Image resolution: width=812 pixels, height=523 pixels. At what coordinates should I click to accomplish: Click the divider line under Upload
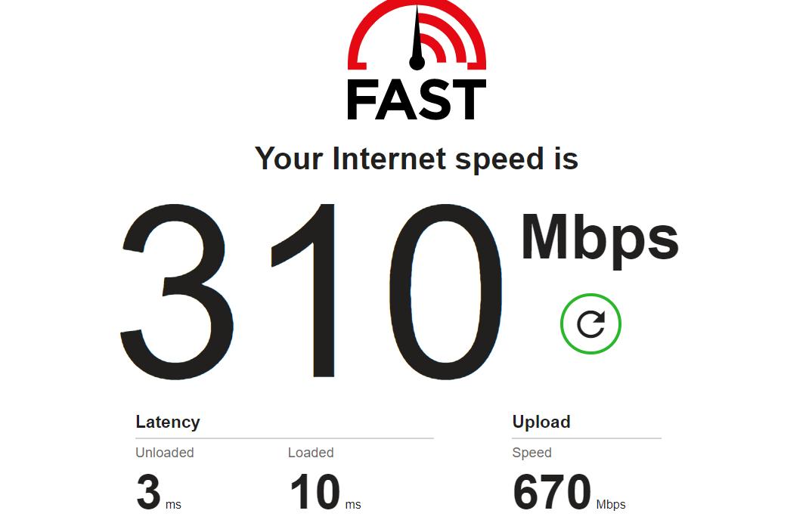587,438
